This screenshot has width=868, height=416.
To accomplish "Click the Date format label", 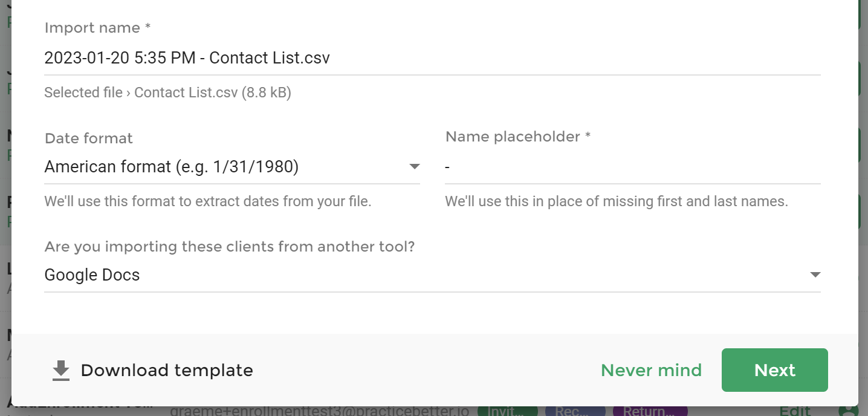I will [x=89, y=138].
